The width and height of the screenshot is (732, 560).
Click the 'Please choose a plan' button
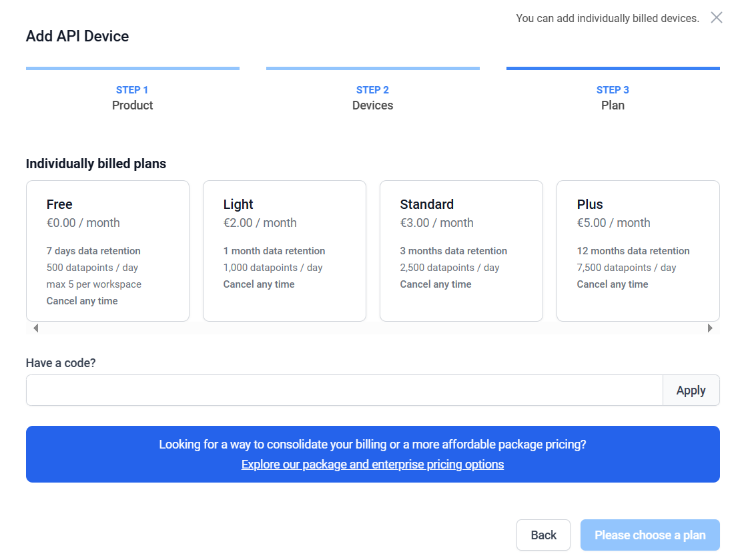pos(650,535)
